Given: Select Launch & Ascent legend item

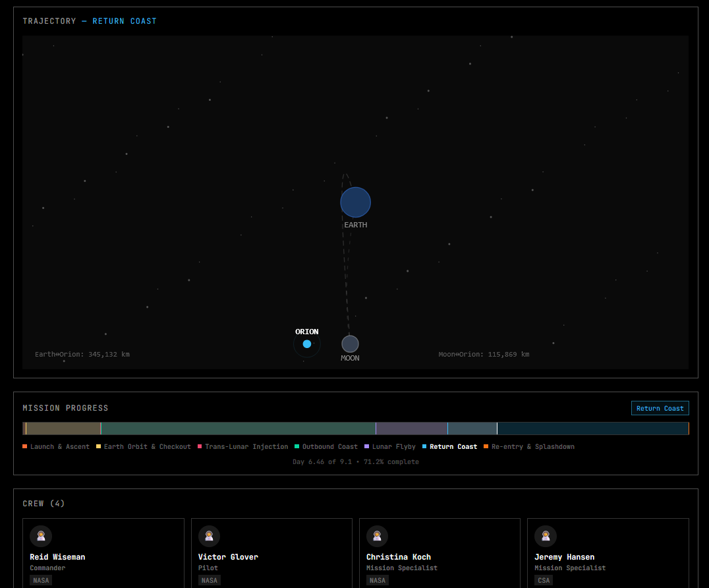Looking at the screenshot, I should coord(56,447).
